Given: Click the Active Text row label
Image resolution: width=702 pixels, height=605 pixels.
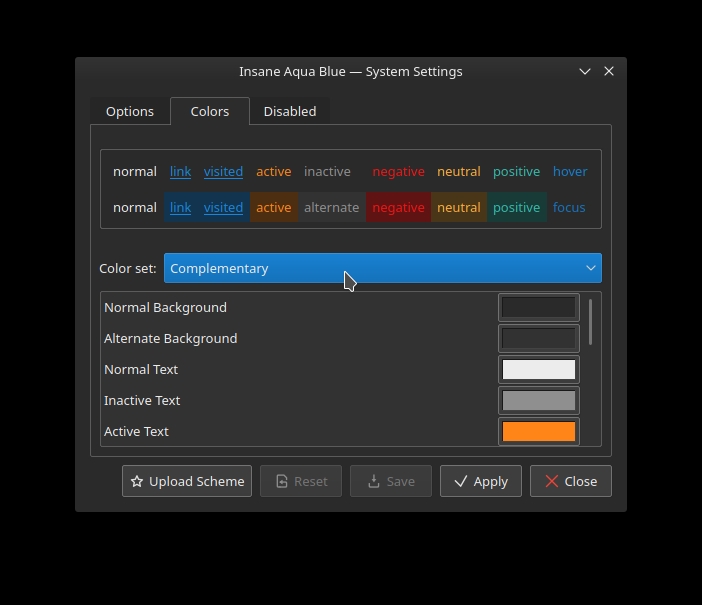Looking at the screenshot, I should click(137, 431).
